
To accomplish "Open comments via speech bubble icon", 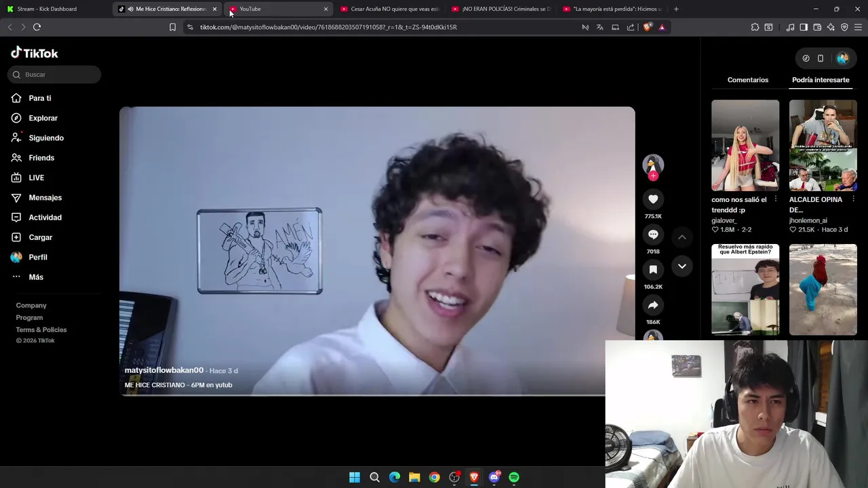I will (x=653, y=234).
